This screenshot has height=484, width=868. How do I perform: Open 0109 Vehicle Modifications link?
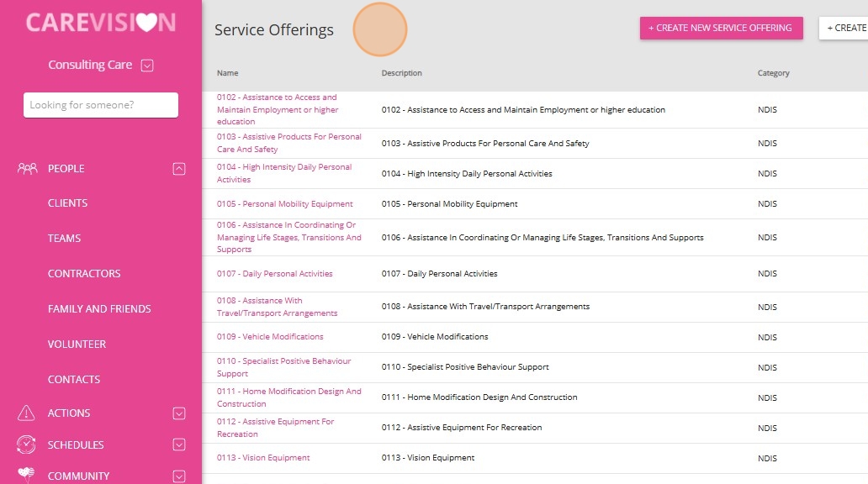270,337
